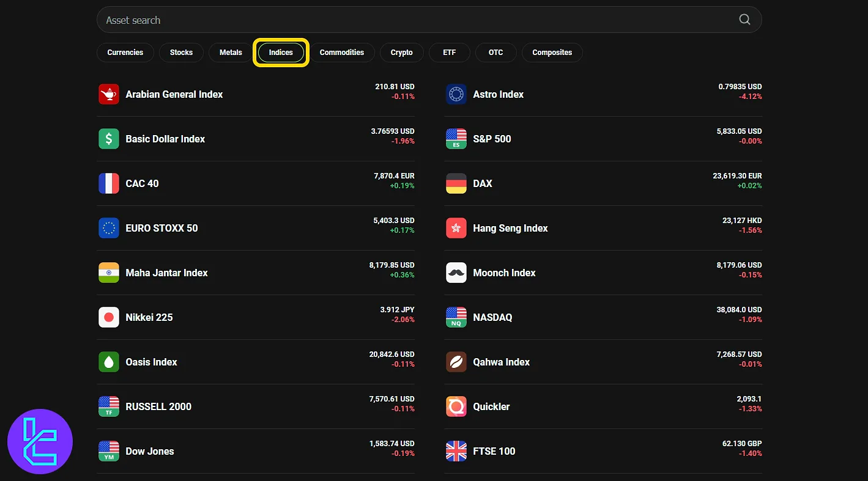The width and height of the screenshot is (868, 481).
Task: Click the FTSE 100 UK flag icon
Action: [456, 451]
